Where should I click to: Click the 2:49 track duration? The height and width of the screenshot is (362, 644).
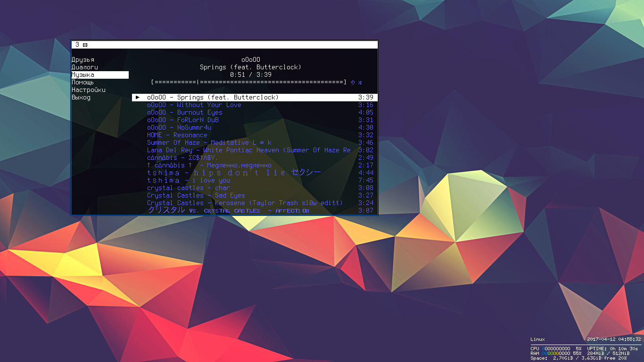(x=366, y=158)
